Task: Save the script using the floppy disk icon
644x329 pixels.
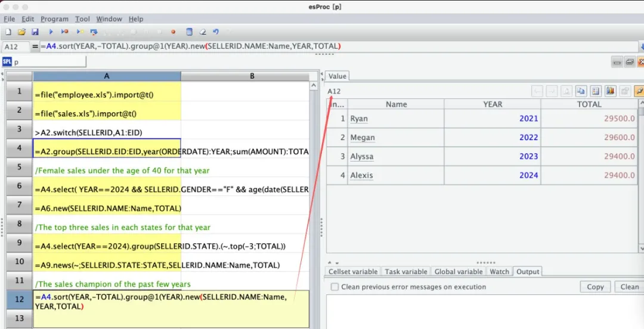Action: 35,32
